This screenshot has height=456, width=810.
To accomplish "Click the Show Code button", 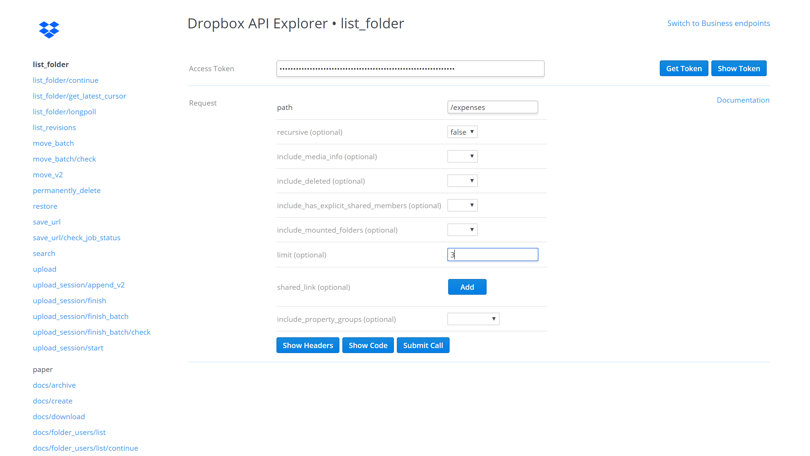I will (368, 345).
